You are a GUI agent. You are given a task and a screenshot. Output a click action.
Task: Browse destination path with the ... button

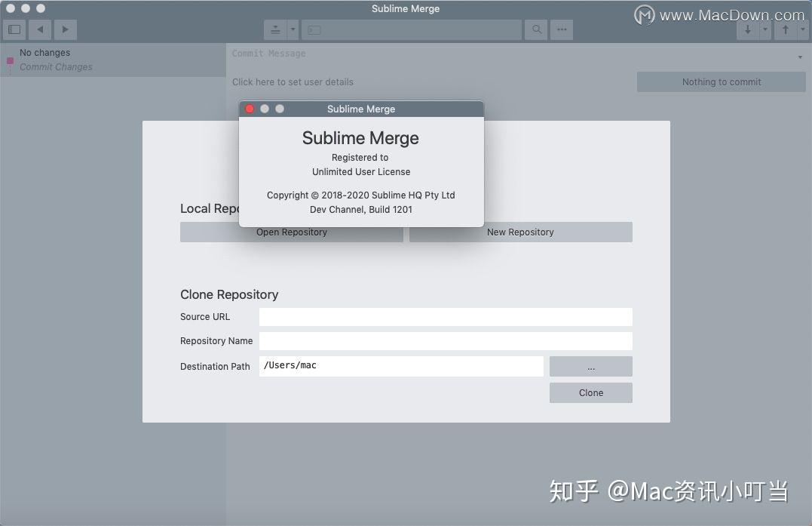pos(590,366)
